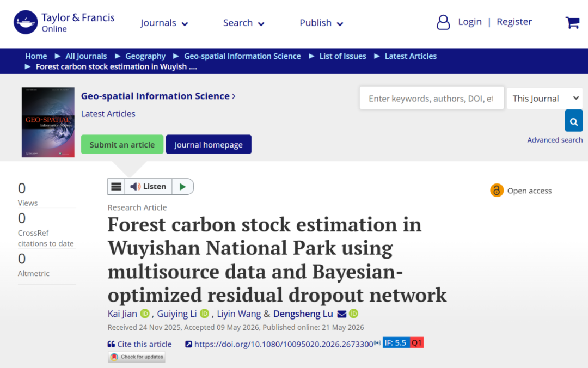Click the blue search magnifier button
This screenshot has width=588, height=368.
[x=573, y=121]
